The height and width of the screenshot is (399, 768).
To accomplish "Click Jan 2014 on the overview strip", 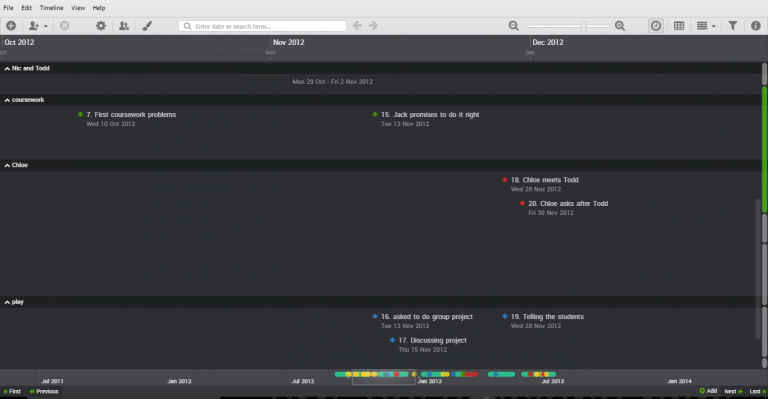I will point(679,381).
